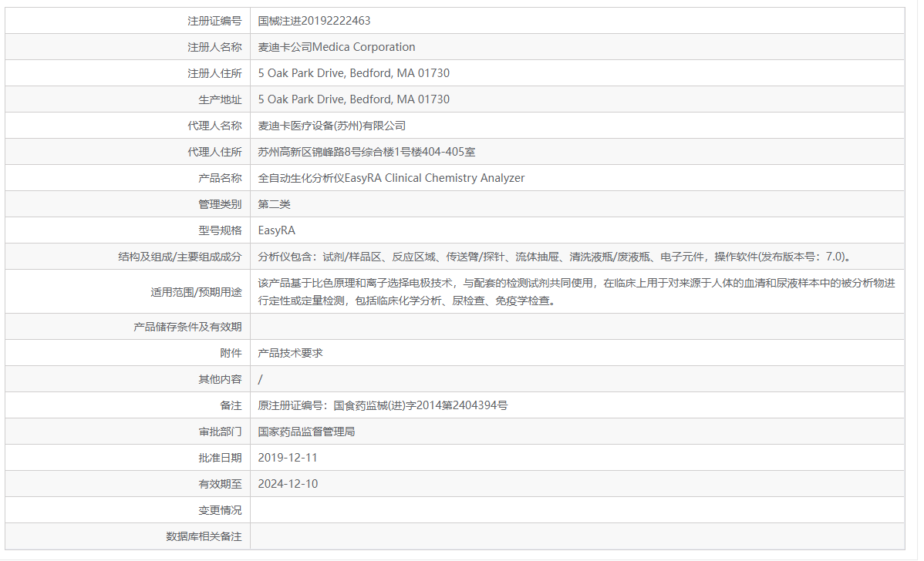Select expiry date 2024-12-10

pyautogui.click(x=288, y=484)
